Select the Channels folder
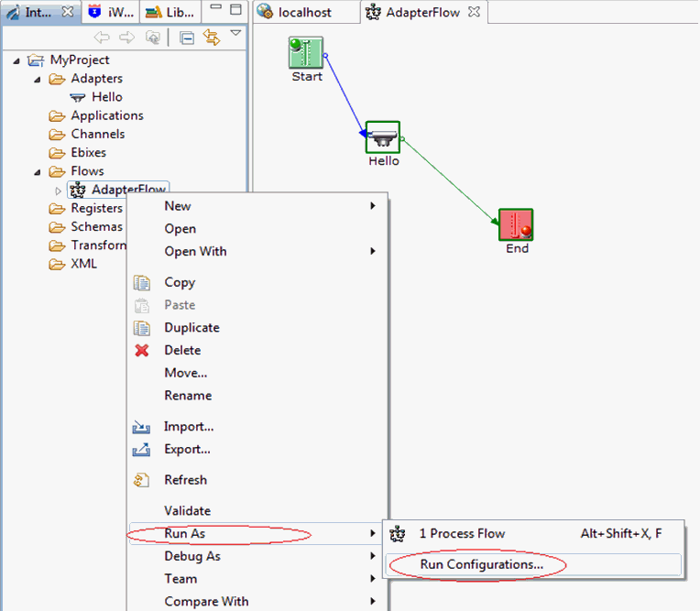The image size is (700, 611). click(x=98, y=134)
